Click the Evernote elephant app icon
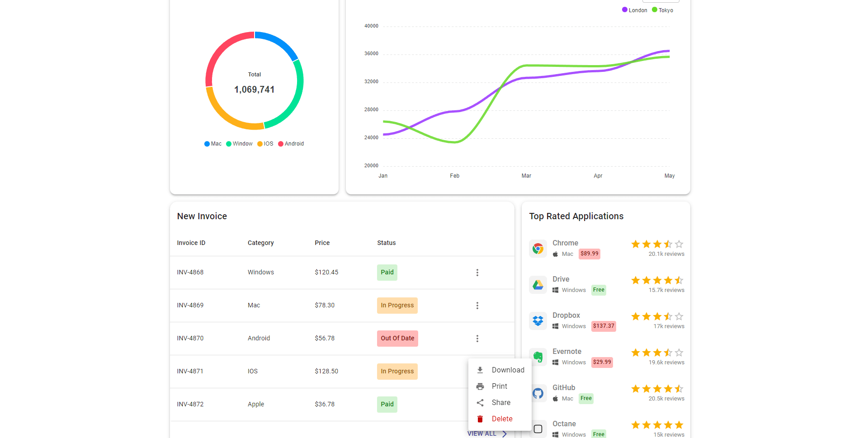The width and height of the screenshot is (868, 438). pos(538,357)
